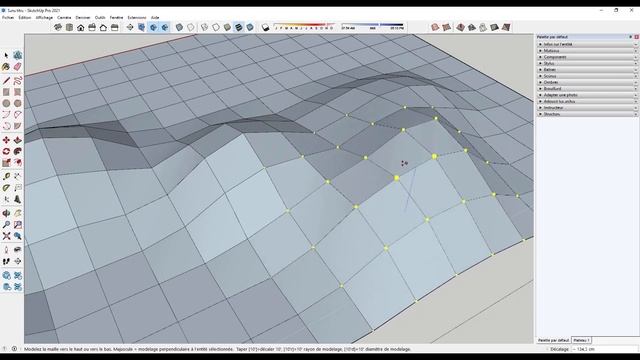Open the Caméra menu
This screenshot has width=640, height=360.
click(64, 18)
